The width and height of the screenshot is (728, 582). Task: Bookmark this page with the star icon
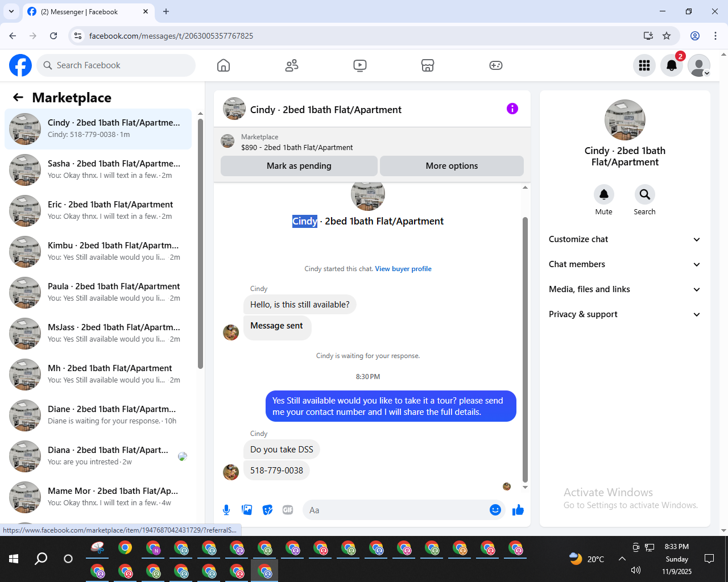click(x=667, y=36)
